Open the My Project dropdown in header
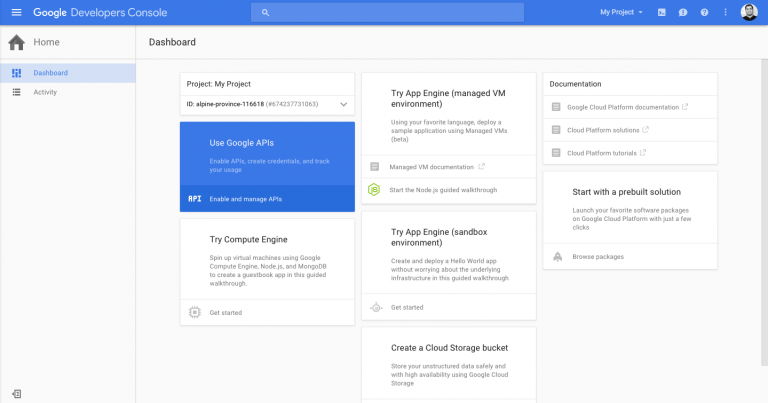 [x=621, y=12]
